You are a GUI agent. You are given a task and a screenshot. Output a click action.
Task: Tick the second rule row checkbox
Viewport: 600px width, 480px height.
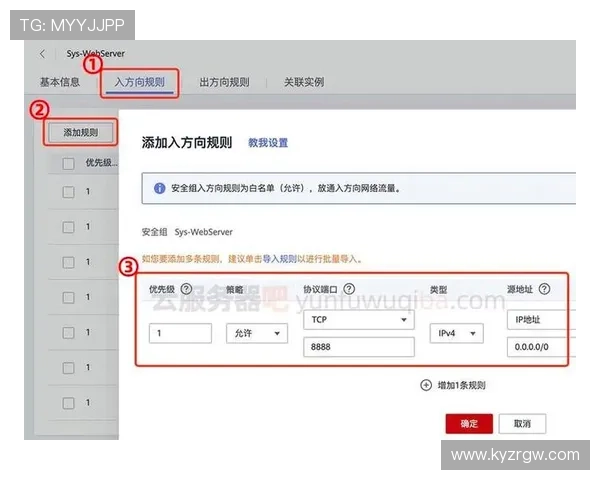68,227
